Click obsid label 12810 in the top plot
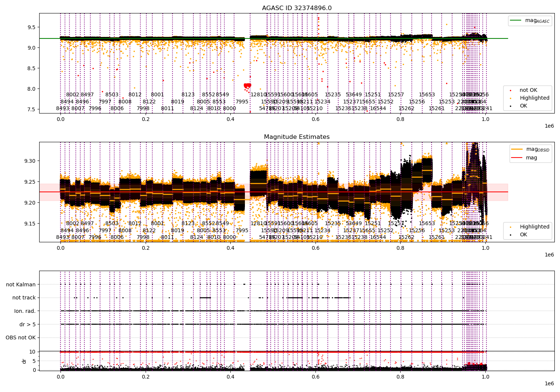Screen dimensions: 560x392 pos(258,95)
